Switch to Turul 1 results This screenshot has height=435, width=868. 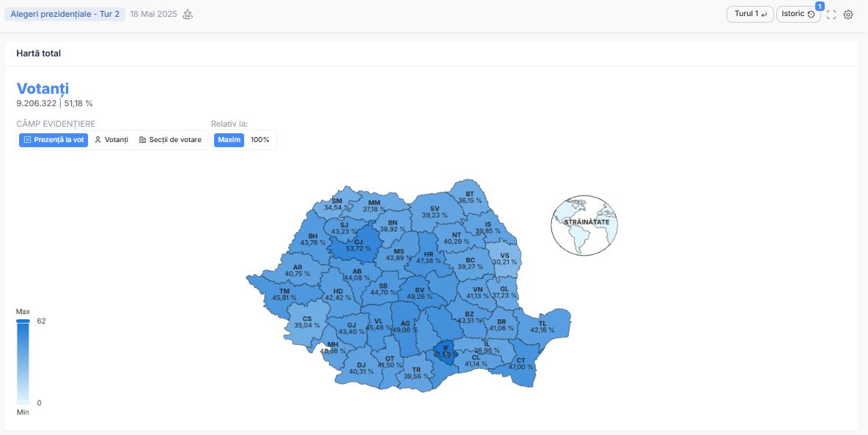point(750,15)
